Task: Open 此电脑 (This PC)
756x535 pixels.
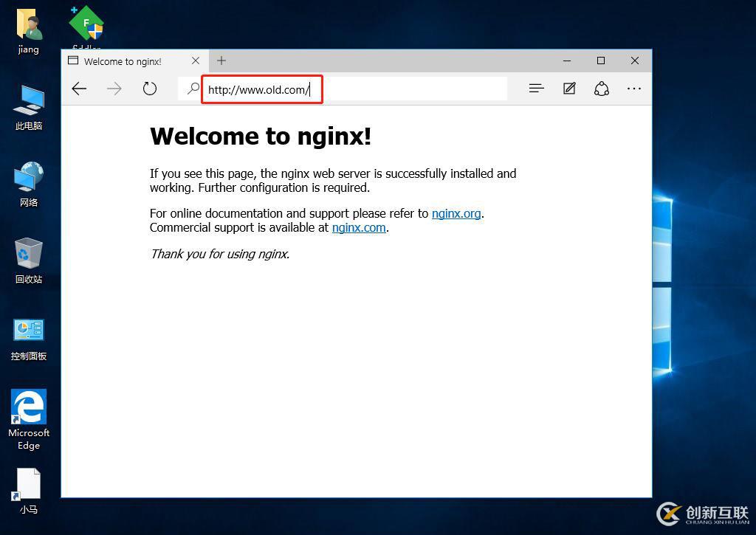Action: click(x=28, y=105)
